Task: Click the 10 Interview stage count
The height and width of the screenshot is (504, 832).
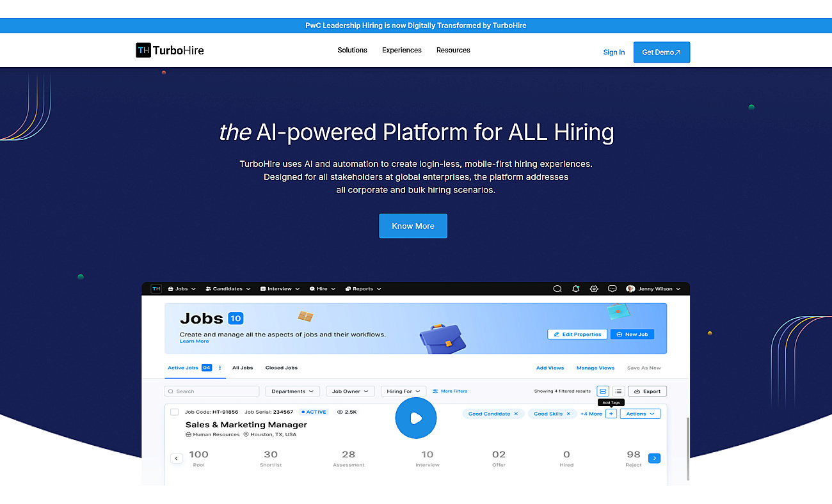Action: [427, 458]
